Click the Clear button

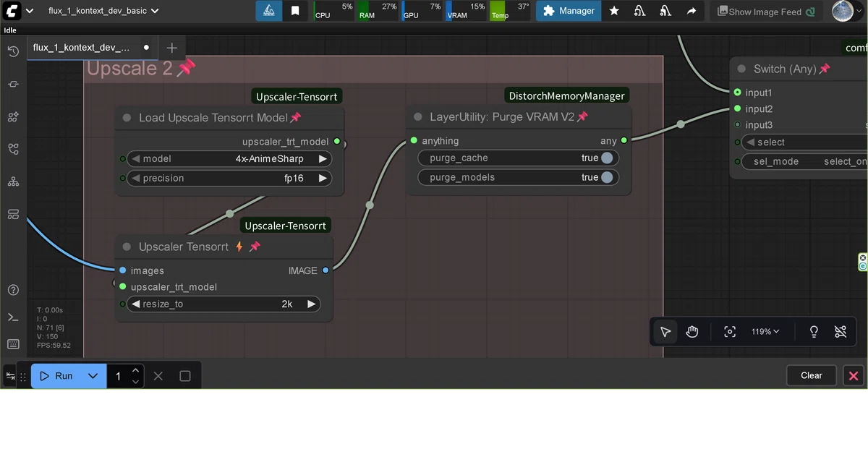click(812, 375)
